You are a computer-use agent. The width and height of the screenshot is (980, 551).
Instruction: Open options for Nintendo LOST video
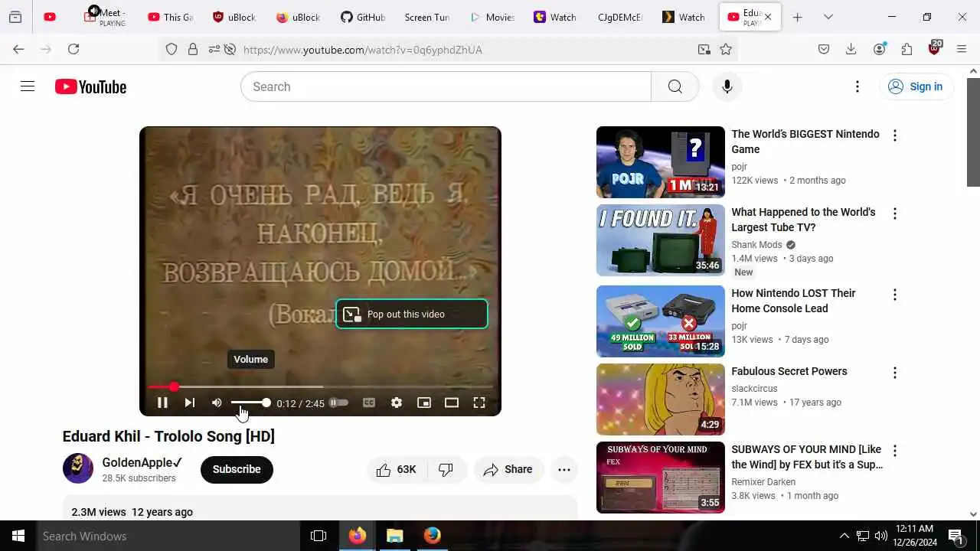894,295
